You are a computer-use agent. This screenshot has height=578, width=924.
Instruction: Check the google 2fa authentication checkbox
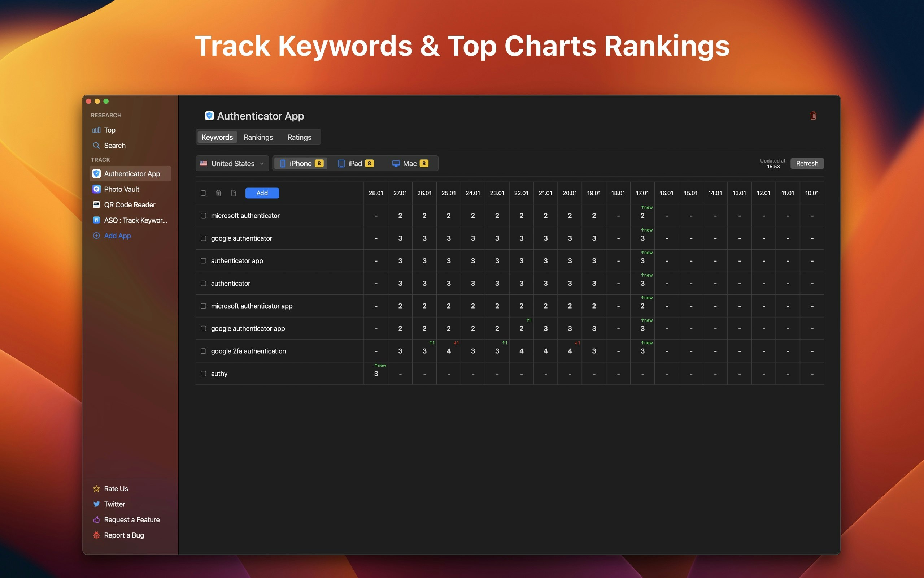point(204,351)
